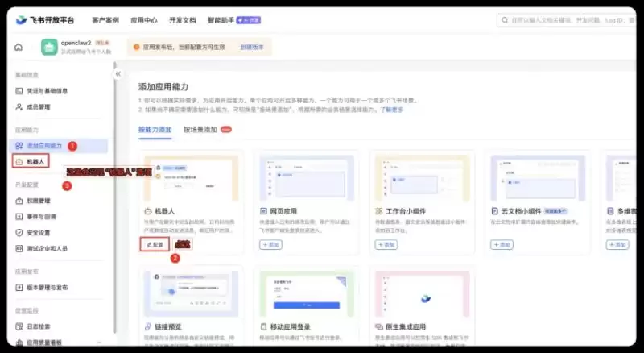
Task: Go to home via house icon
Action: pos(19,48)
